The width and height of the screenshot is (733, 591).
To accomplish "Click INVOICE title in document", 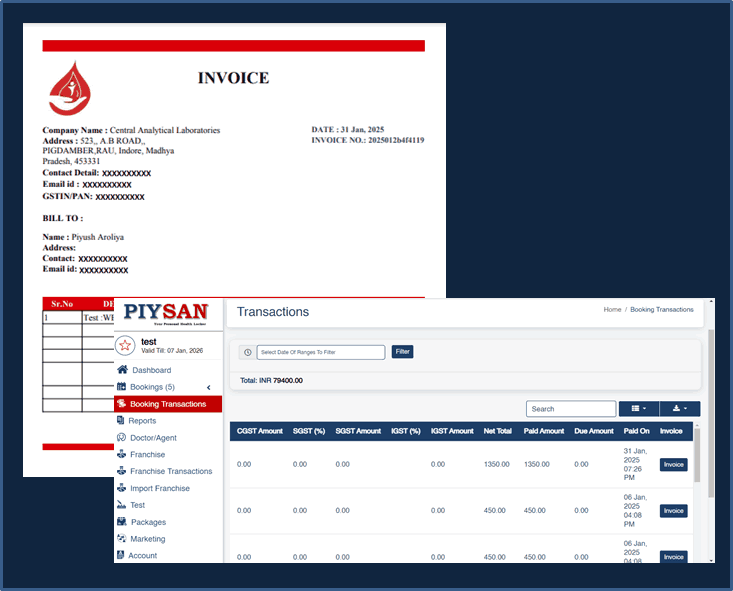I will [233, 78].
